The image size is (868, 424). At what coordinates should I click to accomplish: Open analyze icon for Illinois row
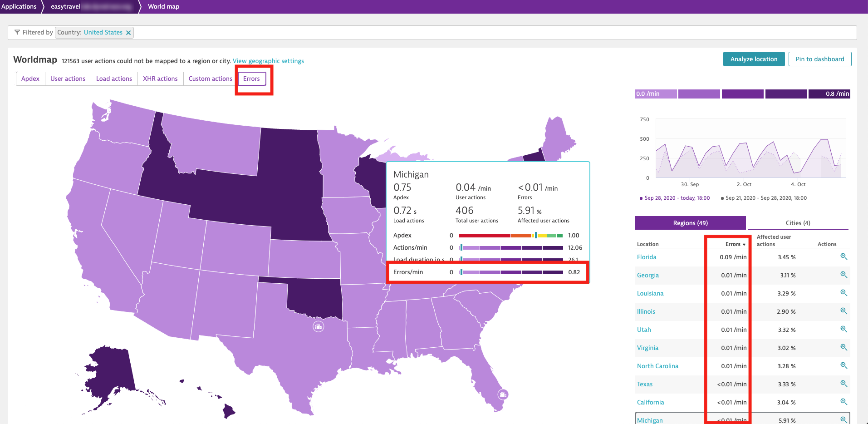coord(843,311)
